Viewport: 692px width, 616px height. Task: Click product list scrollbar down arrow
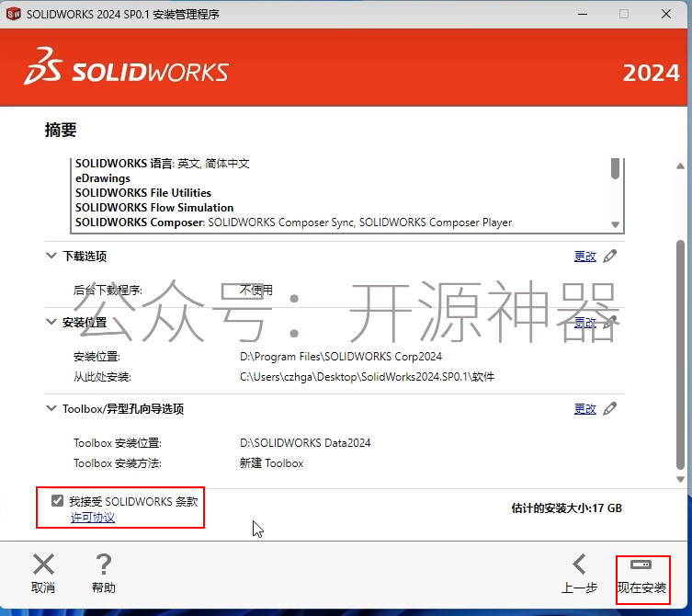[x=615, y=224]
